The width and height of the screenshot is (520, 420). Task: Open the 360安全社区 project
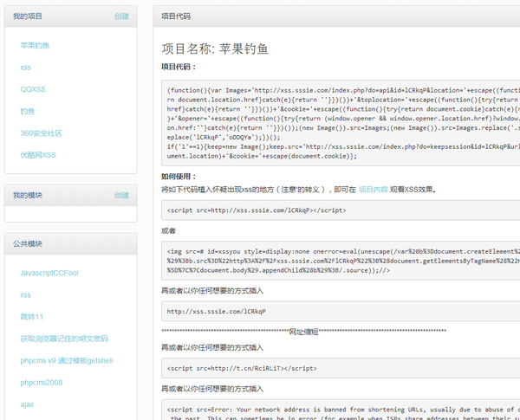pos(41,133)
